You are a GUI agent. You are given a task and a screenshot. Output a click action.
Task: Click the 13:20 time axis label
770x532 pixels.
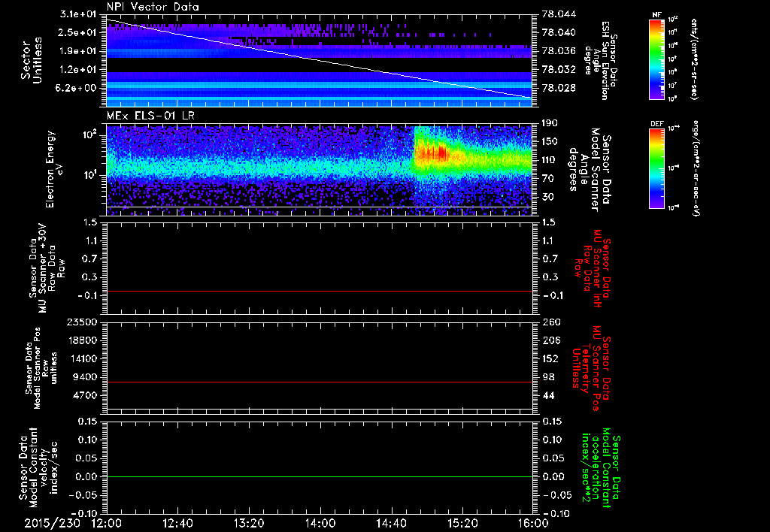[x=249, y=523]
